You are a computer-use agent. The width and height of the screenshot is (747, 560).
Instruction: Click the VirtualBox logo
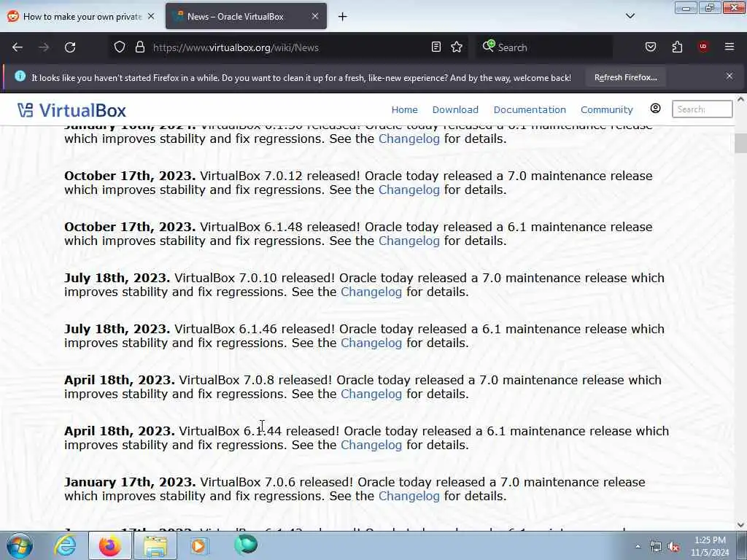tap(71, 111)
